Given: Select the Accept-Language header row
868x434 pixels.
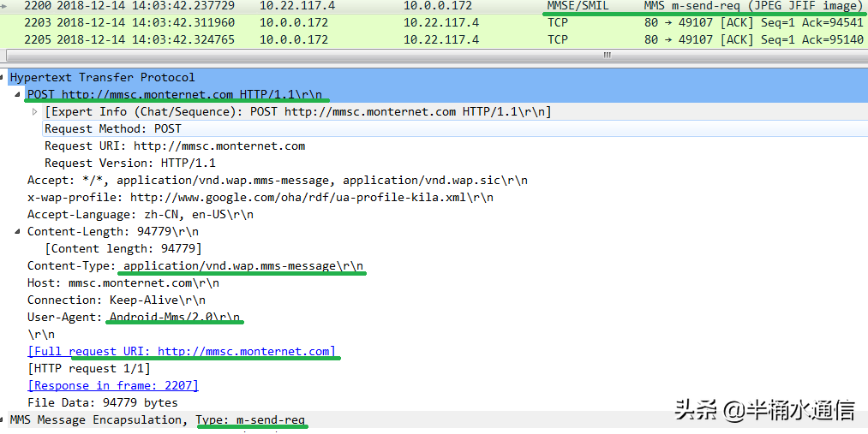Looking at the screenshot, I should (x=140, y=215).
